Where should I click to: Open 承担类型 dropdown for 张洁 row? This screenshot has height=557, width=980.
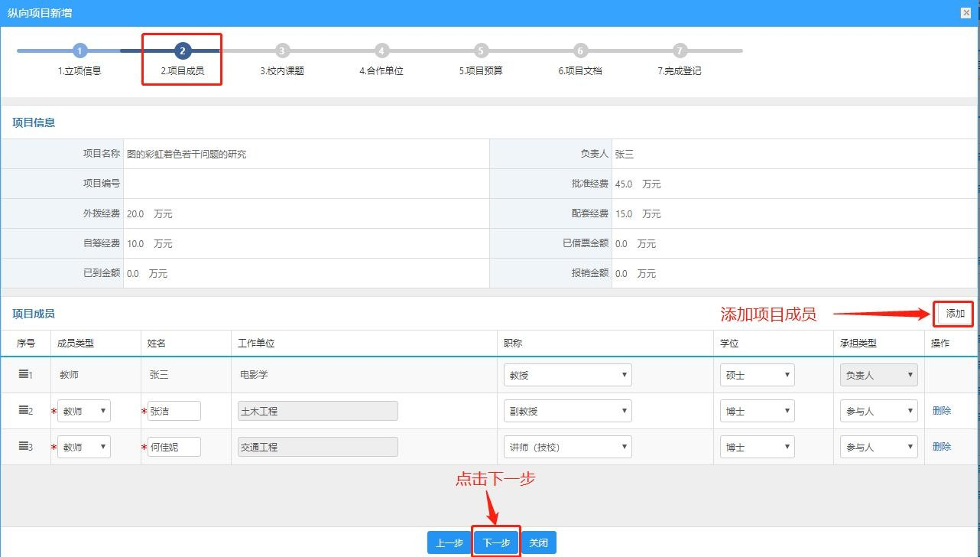[878, 411]
